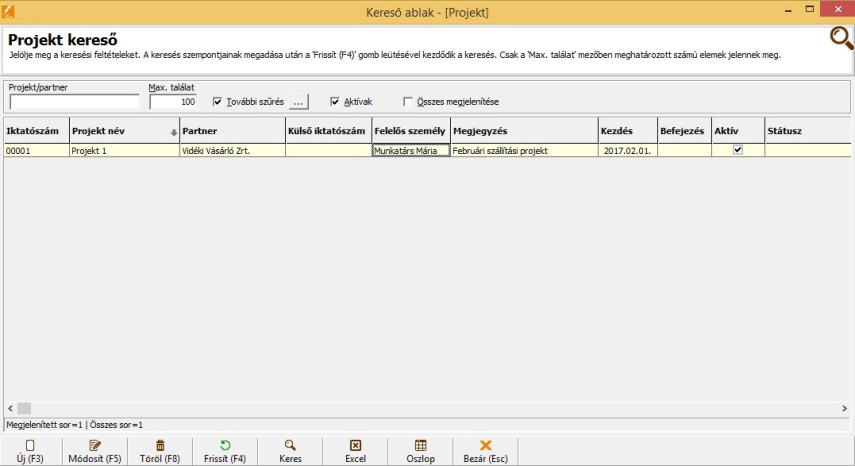Click the Partner column header
855x466 pixels.
tap(230, 131)
